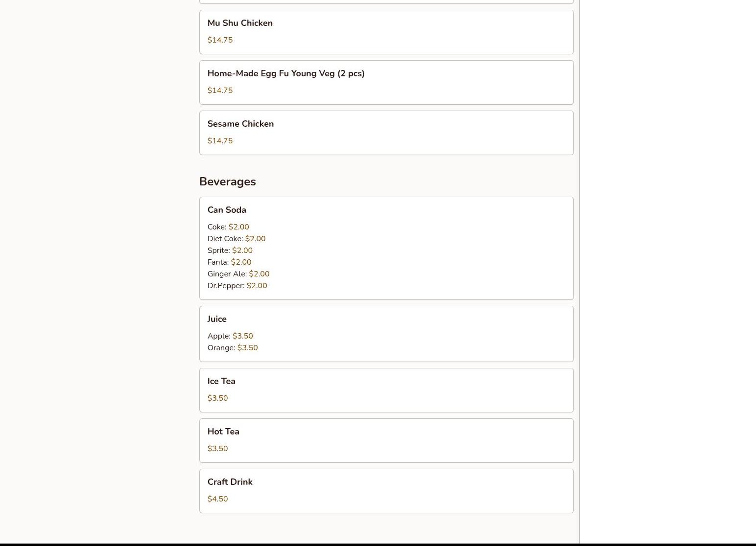The height and width of the screenshot is (546, 756).
Task: Pick the Diet Coke $2.00 option
Action: 236,239
